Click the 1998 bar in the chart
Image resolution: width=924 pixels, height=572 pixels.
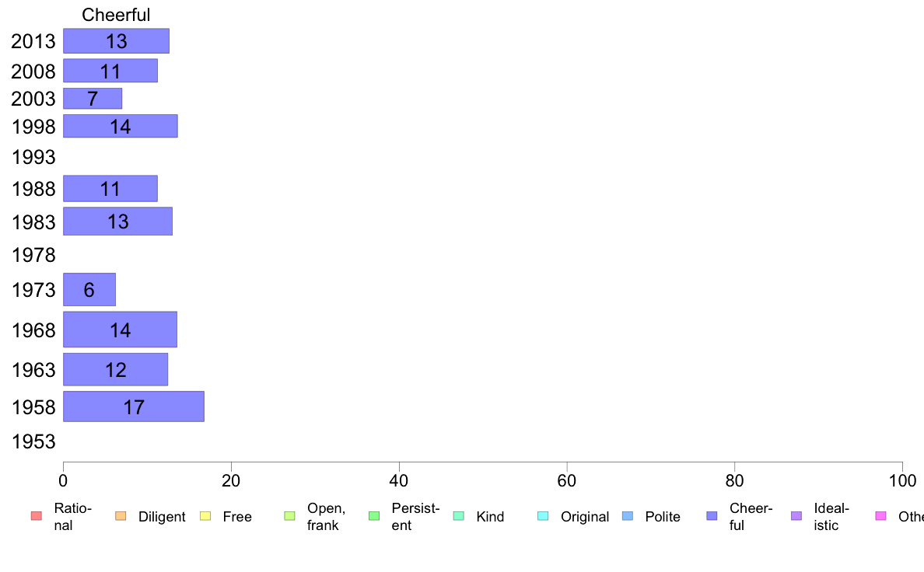(120, 126)
